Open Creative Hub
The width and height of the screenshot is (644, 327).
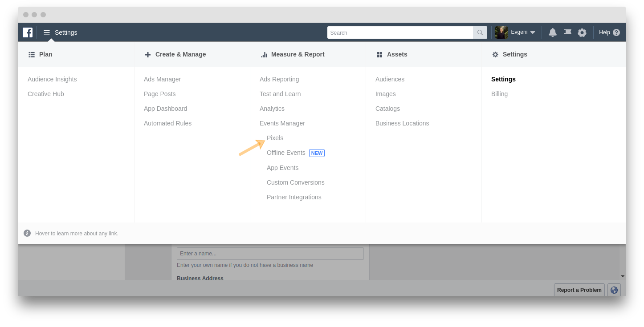pyautogui.click(x=46, y=94)
